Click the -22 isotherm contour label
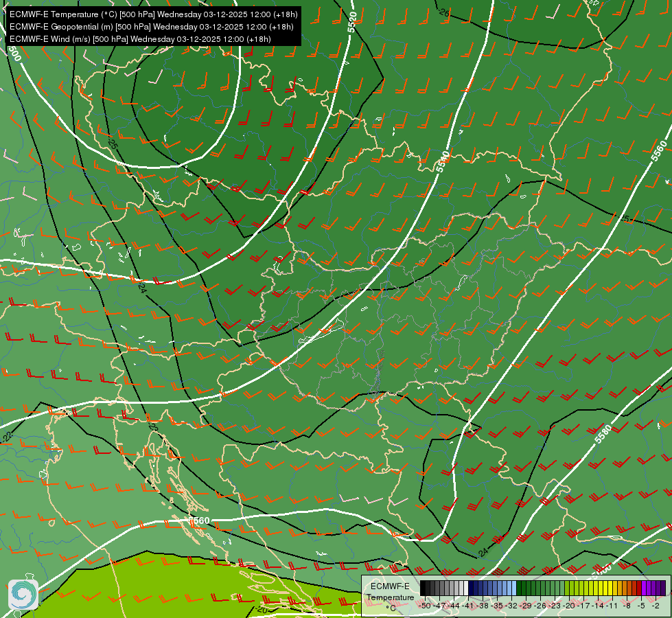Viewport: 672px width, 618px height. coord(6,437)
